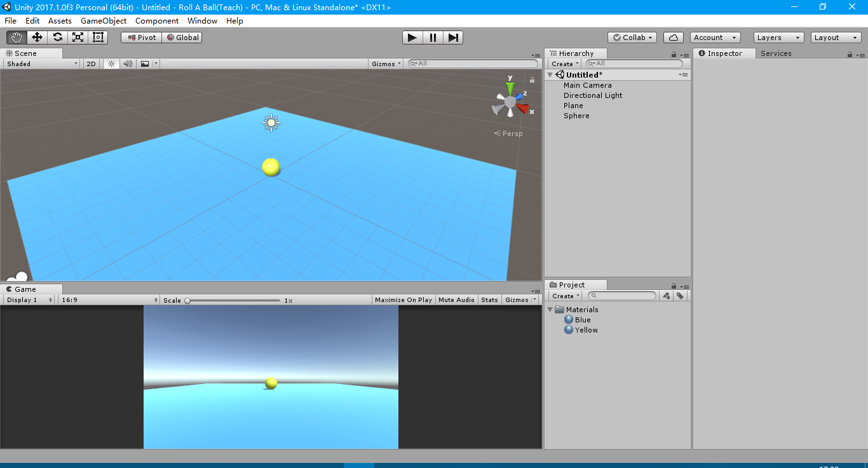868x468 pixels.
Task: Open the GameObject menu
Action: [104, 21]
